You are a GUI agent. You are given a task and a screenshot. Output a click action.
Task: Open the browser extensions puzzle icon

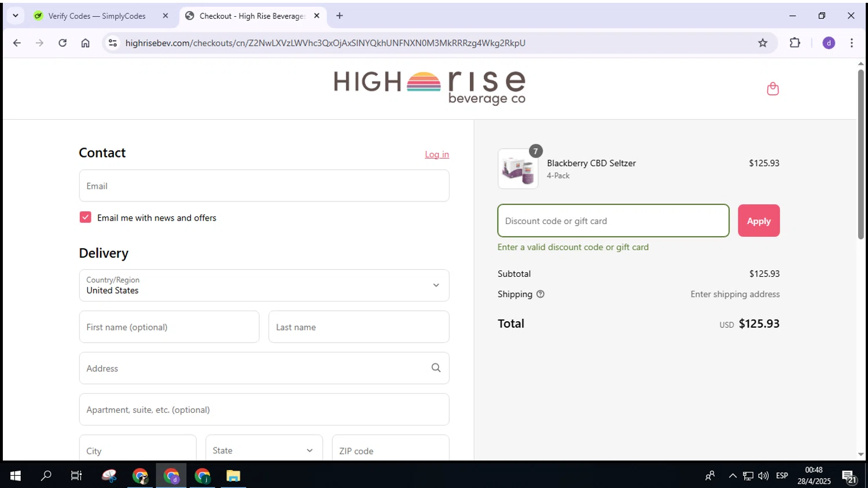[795, 43]
